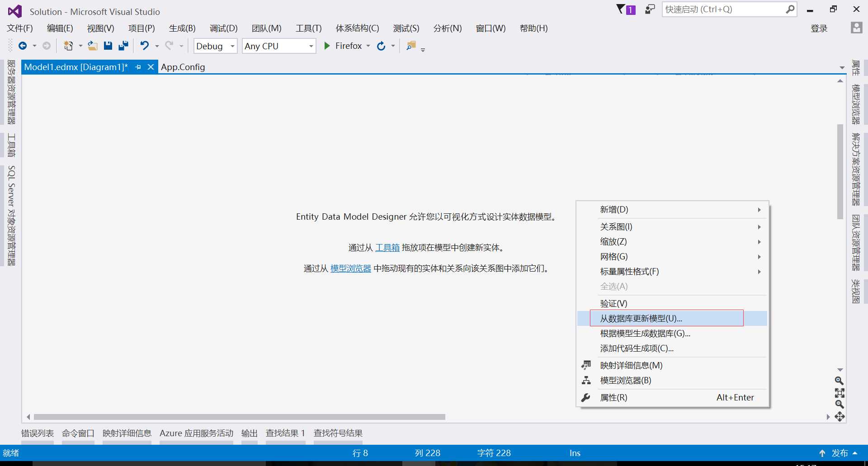Switch to the App.Config tab
The image size is (868, 466).
pos(183,67)
